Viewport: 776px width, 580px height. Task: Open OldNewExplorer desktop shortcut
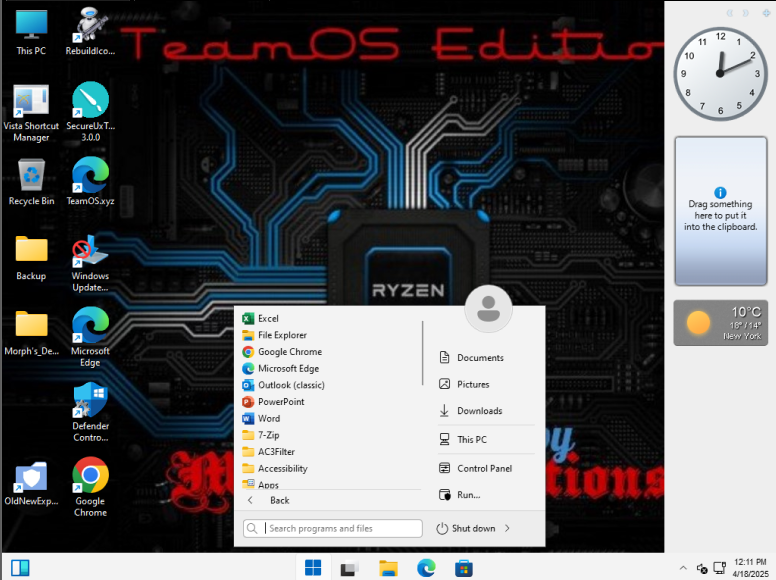coord(31,484)
